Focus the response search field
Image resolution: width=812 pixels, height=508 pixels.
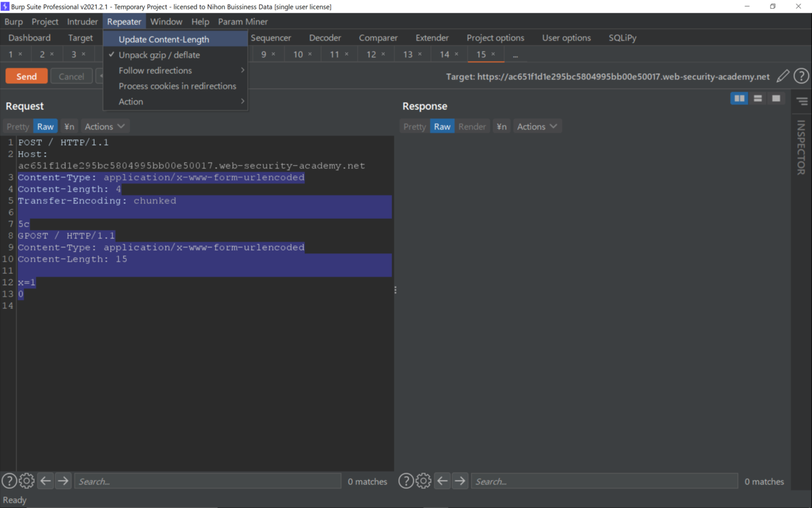click(604, 481)
